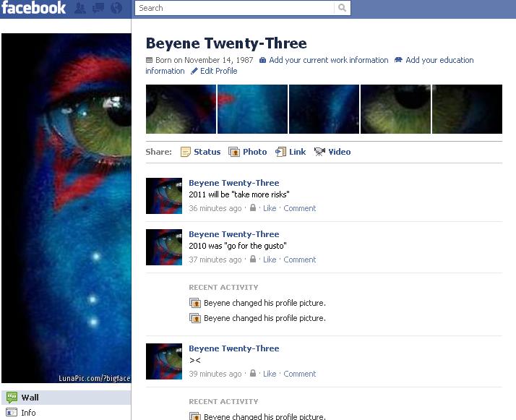Click the briefcase work icon

pos(262,60)
